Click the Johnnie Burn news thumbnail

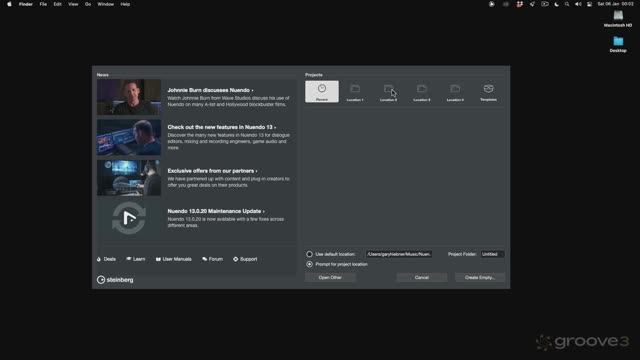[129, 97]
